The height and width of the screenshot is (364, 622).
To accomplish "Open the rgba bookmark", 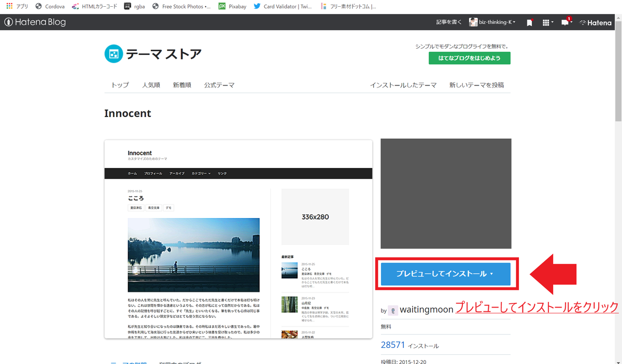I will pyautogui.click(x=136, y=6).
